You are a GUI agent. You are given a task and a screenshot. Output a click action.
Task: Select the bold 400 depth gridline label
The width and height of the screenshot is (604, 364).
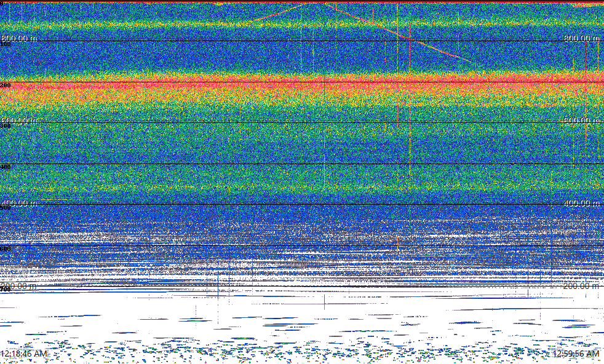point(6,167)
